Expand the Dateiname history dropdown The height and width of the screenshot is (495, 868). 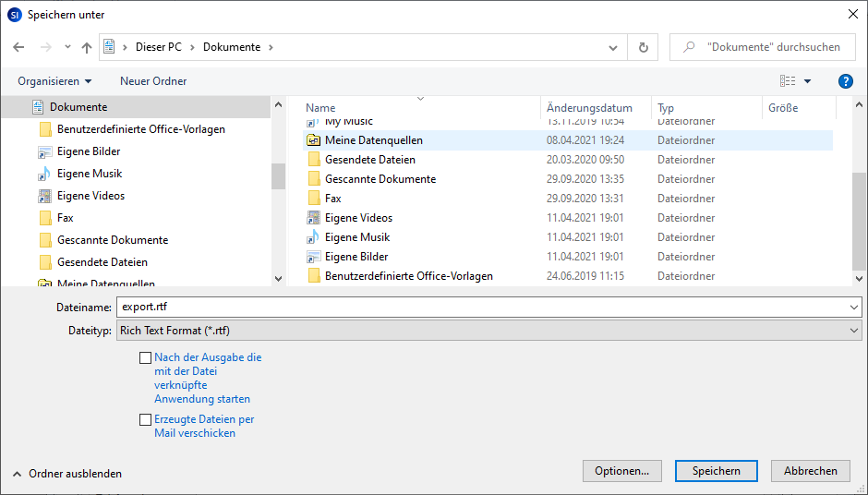(x=853, y=307)
